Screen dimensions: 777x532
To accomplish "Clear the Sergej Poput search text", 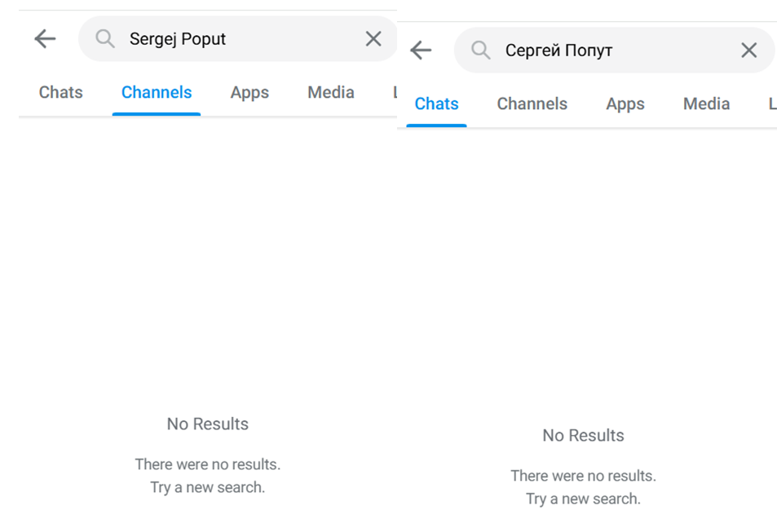I will coord(373,38).
